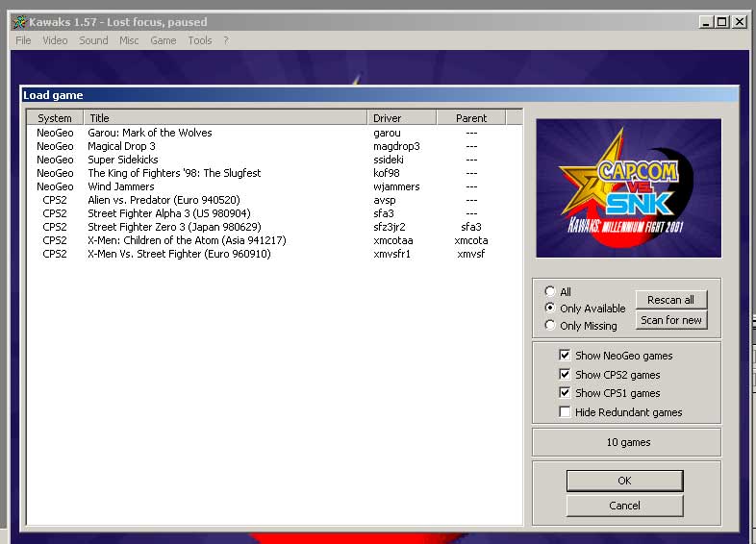Select 'Garou: Mark of the Wolves' in list
The height and width of the screenshot is (544, 756).
[x=149, y=133]
